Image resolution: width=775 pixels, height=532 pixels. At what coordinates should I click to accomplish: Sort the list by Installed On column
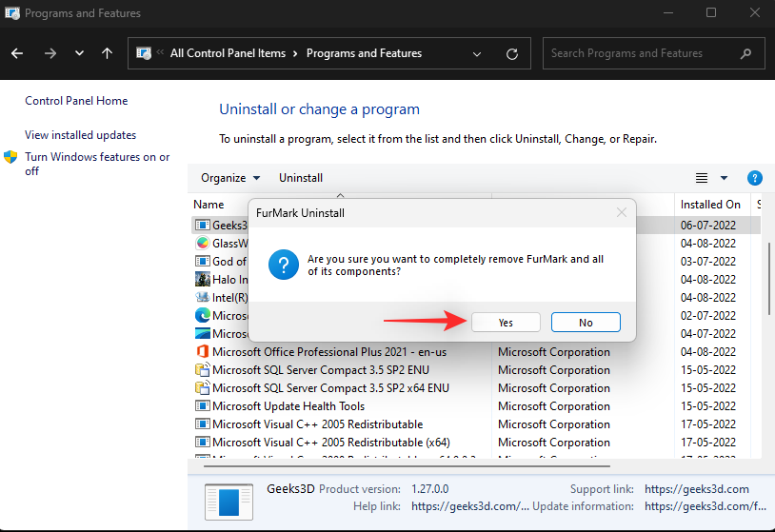[x=710, y=205]
